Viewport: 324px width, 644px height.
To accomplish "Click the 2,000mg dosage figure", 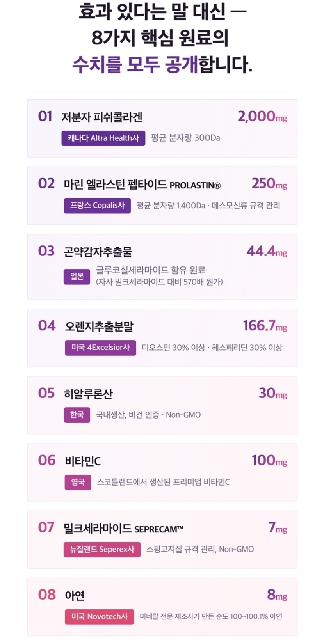I will click(x=262, y=116).
